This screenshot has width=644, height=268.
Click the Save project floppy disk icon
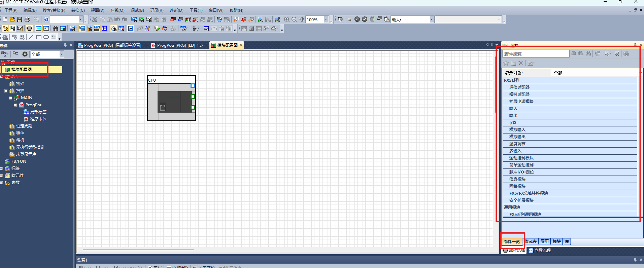[x=20, y=20]
